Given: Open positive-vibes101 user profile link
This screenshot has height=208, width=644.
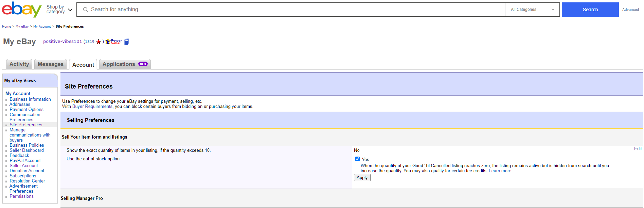Looking at the screenshot, I should point(62,42).
